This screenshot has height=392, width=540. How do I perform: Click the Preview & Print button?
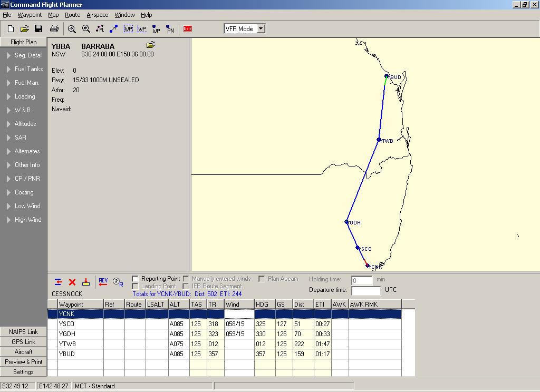(23, 362)
